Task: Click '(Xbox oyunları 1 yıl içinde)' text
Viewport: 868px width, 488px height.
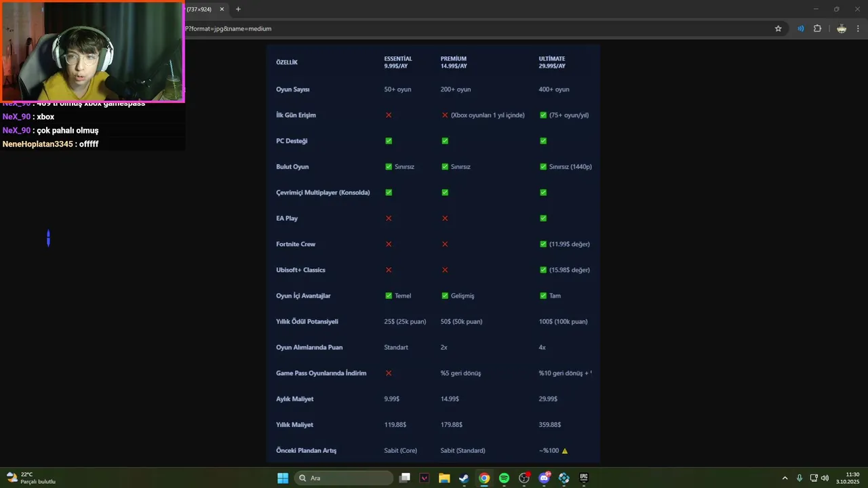Action: [x=488, y=115]
